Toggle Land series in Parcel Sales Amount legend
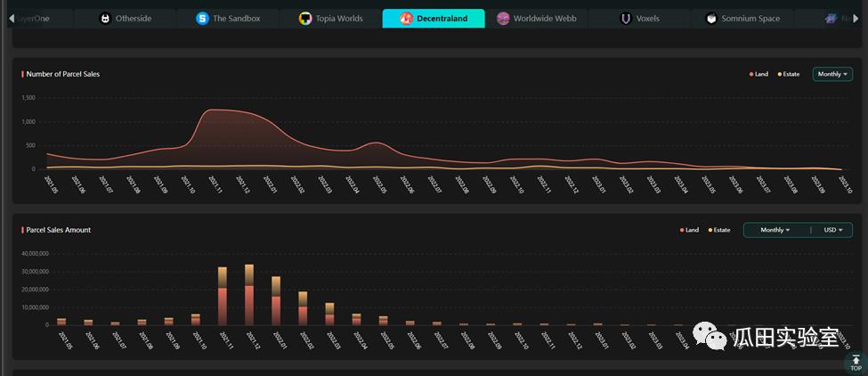868x376 pixels. [x=689, y=230]
